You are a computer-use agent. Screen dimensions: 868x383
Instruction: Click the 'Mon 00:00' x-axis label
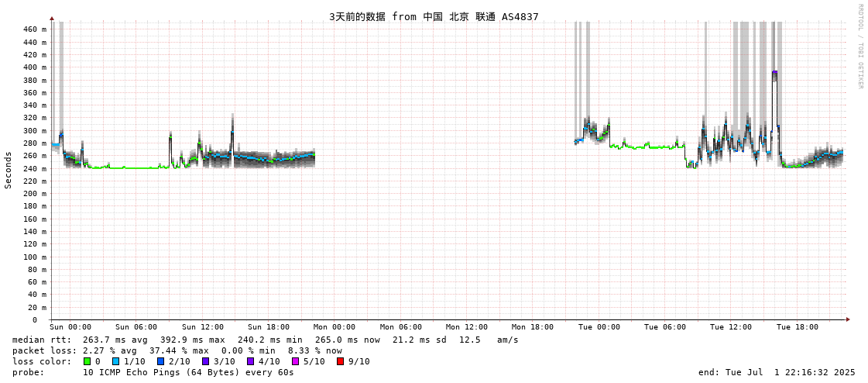(335, 327)
